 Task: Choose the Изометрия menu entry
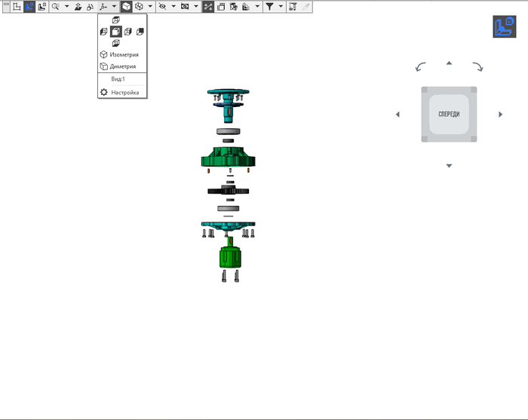point(122,54)
